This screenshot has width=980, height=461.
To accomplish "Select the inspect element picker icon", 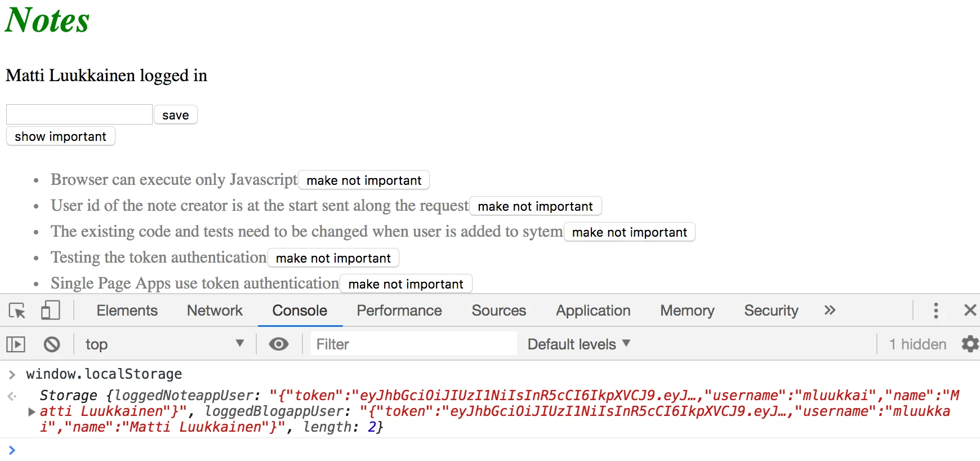I will (17, 311).
